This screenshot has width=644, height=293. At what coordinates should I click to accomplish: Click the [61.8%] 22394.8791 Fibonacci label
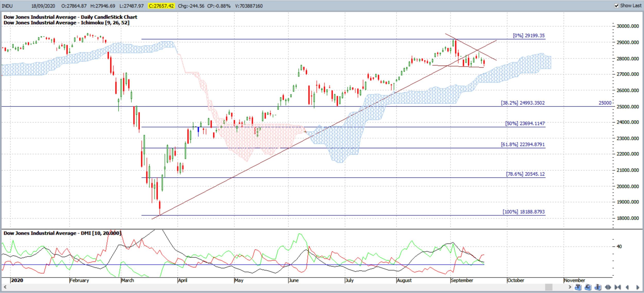coord(523,144)
